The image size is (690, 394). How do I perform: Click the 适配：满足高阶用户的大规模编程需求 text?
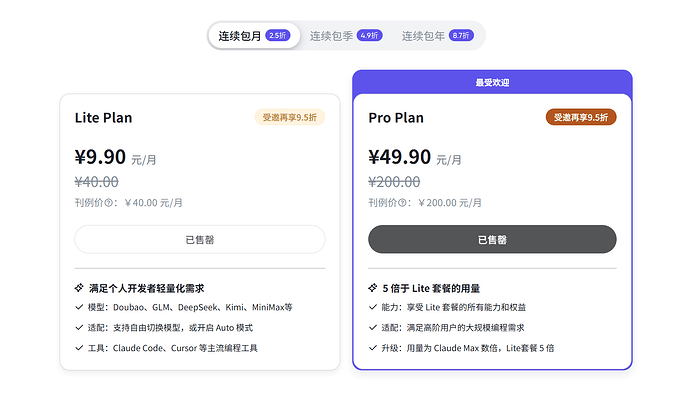point(453,328)
